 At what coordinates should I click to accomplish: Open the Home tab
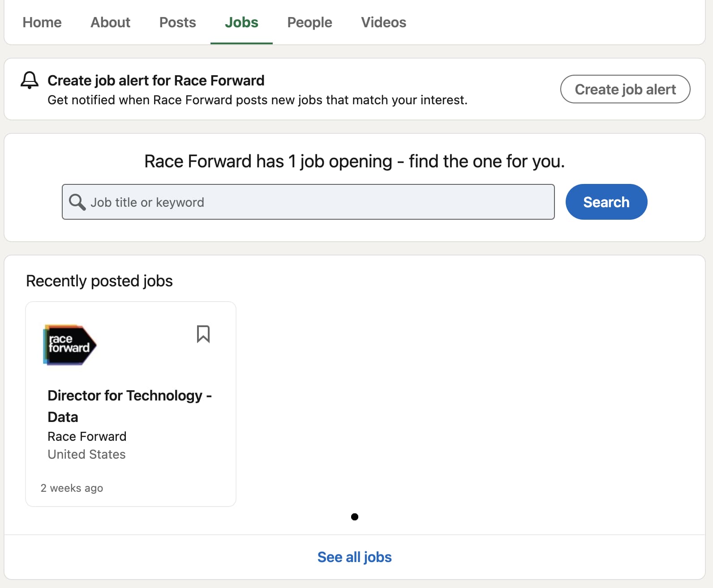click(42, 22)
